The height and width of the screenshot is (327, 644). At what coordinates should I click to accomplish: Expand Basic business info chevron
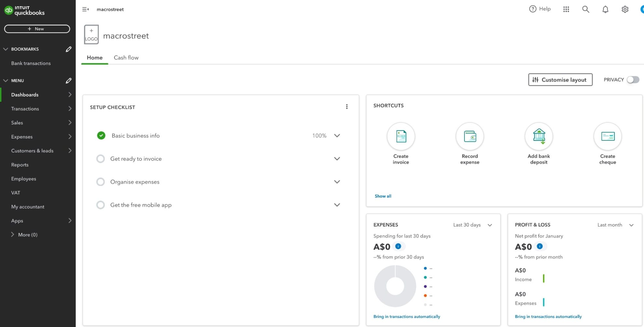tap(337, 136)
